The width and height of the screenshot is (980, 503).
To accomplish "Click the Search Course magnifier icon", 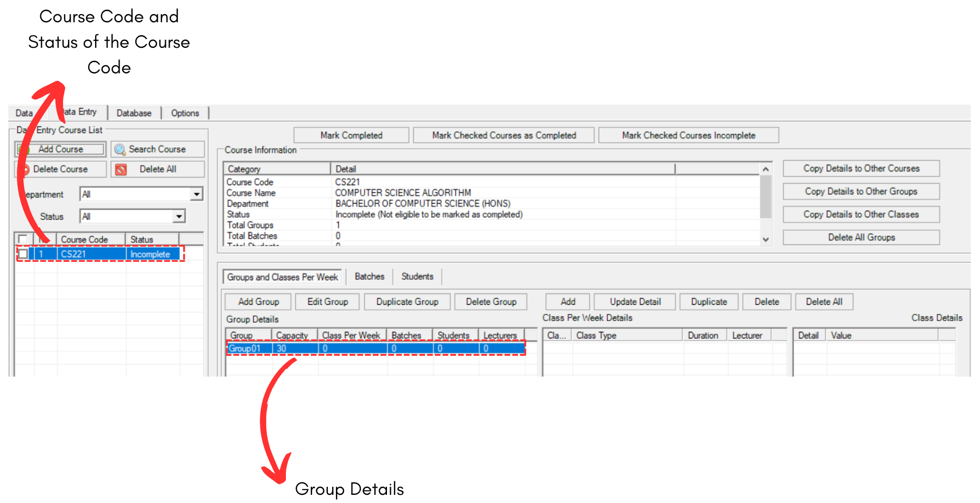I will coord(120,149).
